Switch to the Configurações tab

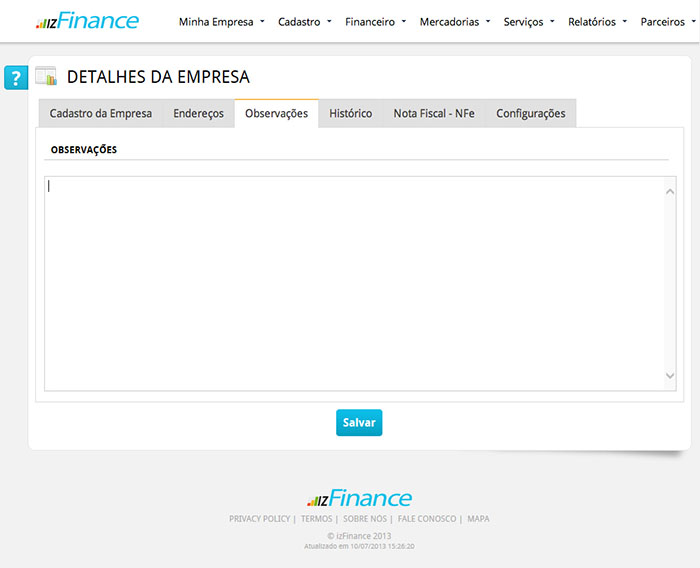point(530,114)
